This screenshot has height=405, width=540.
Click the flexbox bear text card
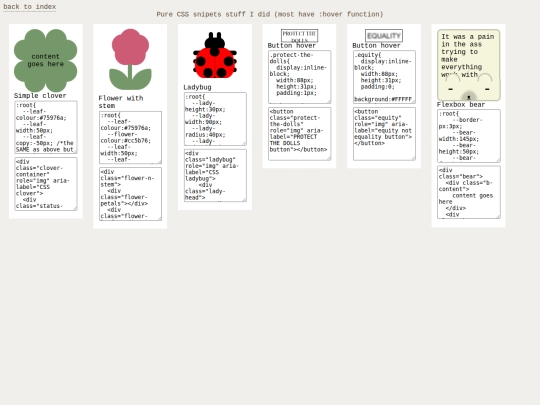point(469,65)
